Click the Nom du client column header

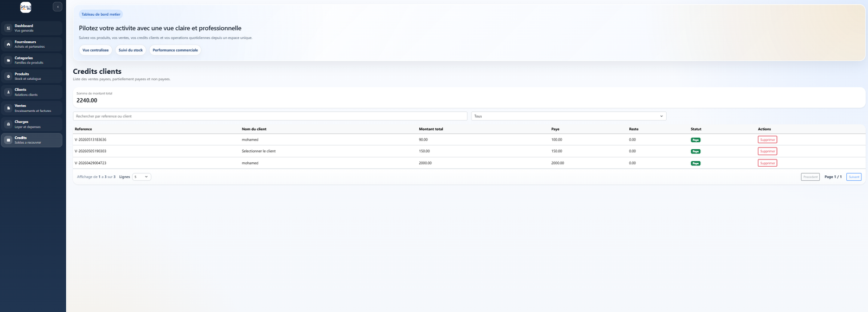[254, 129]
